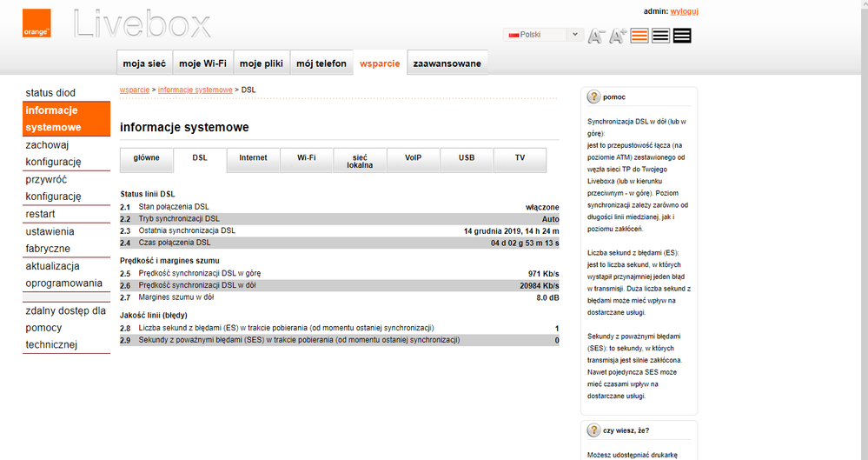Click the wyloguj logout link
The height and width of the screenshot is (460, 868).
pos(685,11)
